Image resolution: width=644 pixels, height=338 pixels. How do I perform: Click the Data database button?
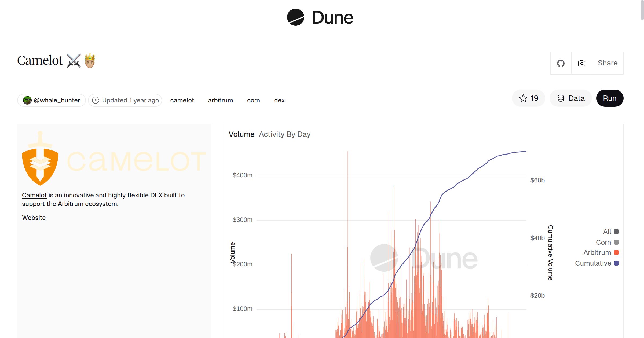click(571, 98)
